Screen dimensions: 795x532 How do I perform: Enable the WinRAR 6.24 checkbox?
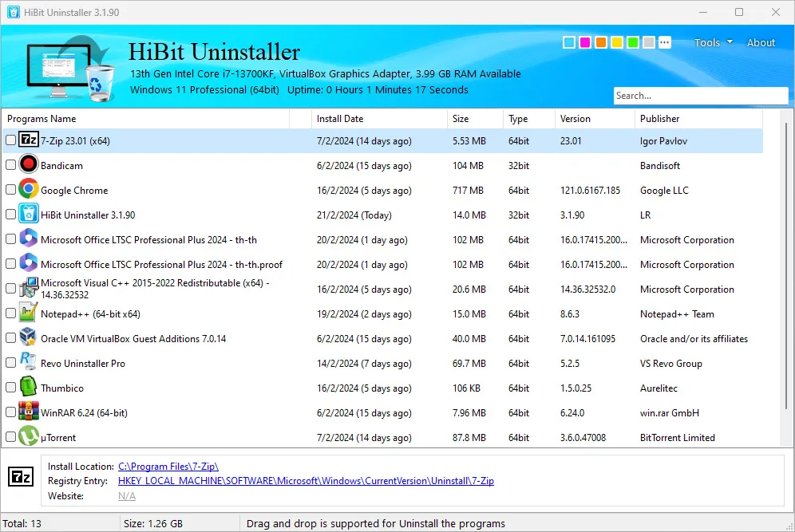pyautogui.click(x=10, y=412)
